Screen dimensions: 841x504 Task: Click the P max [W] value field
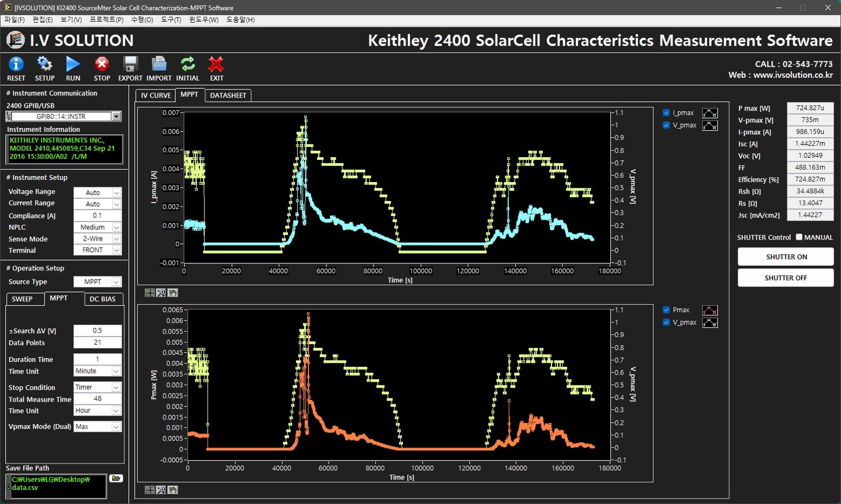point(810,108)
